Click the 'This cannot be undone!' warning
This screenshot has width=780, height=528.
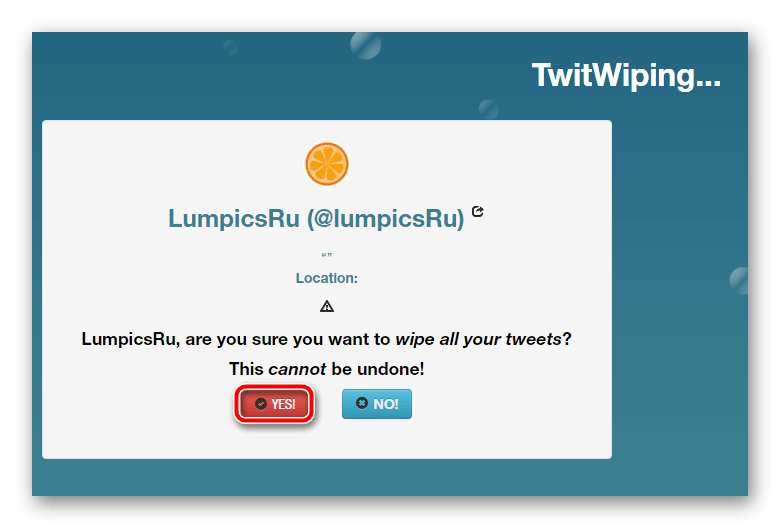326,369
